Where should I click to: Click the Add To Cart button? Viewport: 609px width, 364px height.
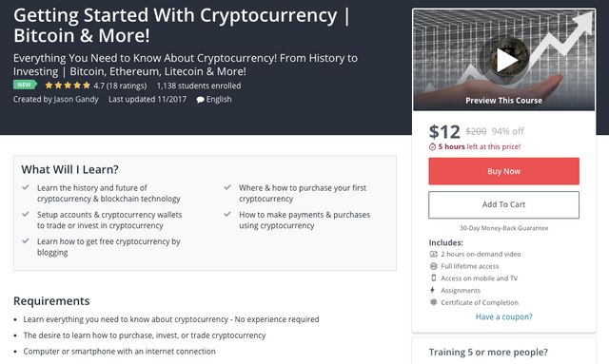503,204
